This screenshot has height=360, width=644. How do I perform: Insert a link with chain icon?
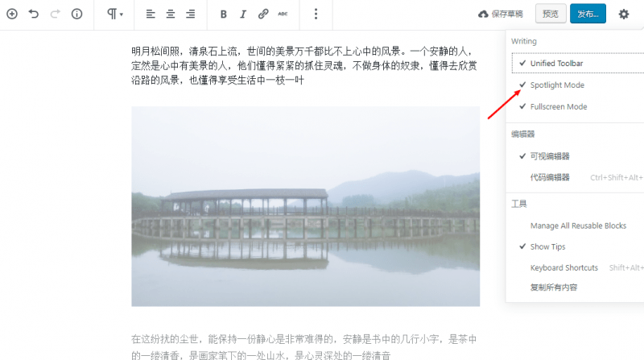tap(263, 14)
